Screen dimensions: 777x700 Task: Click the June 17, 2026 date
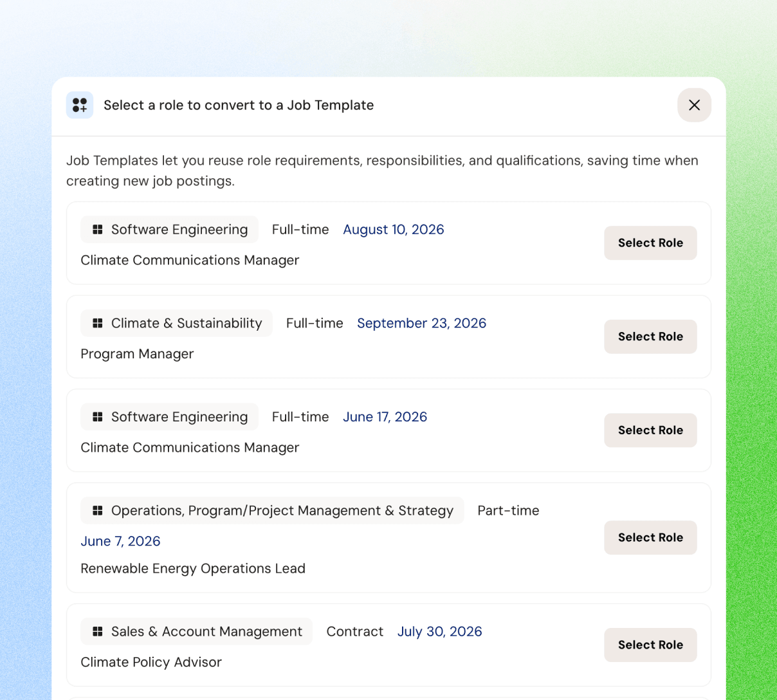385,417
